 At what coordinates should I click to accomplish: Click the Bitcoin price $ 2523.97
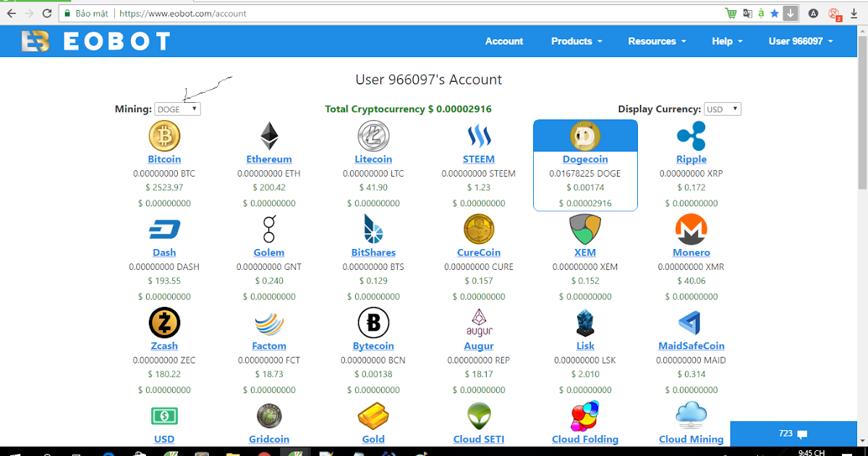pos(164,187)
